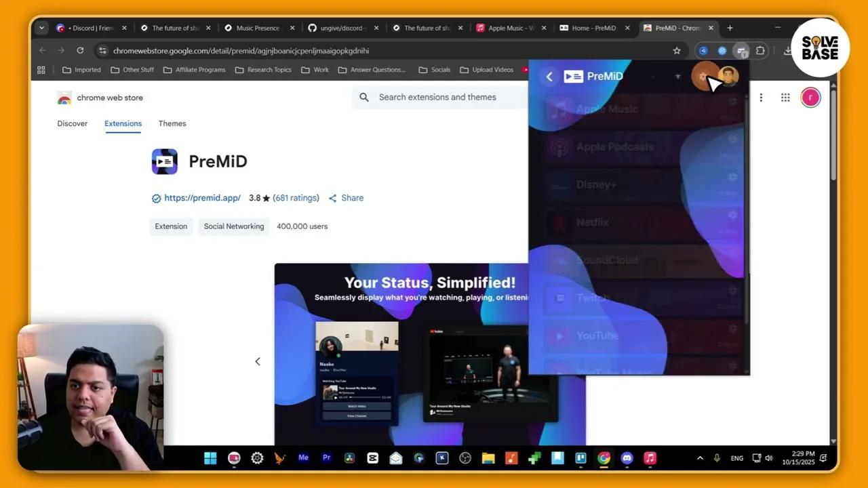Select the Themes tab on Chrome Web Store

tap(172, 123)
